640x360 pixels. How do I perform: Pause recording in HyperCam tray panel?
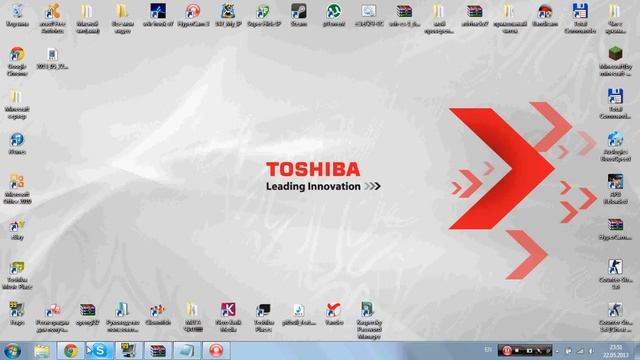click(507, 350)
